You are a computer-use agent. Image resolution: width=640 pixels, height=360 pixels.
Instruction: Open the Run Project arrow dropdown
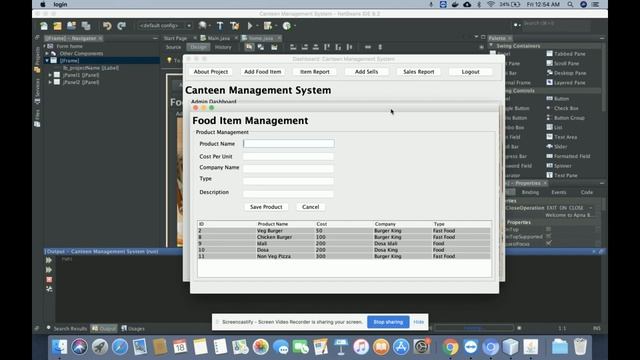point(257,26)
